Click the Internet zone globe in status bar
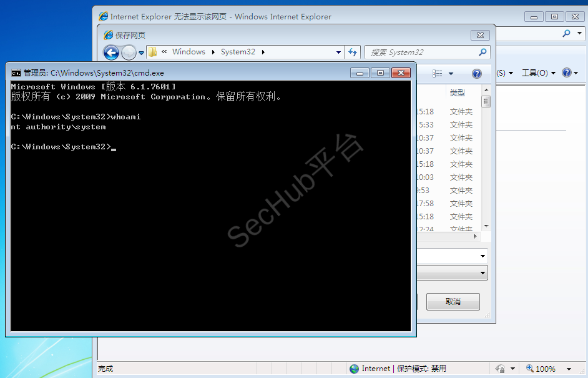588x378 pixels. pyautogui.click(x=355, y=369)
